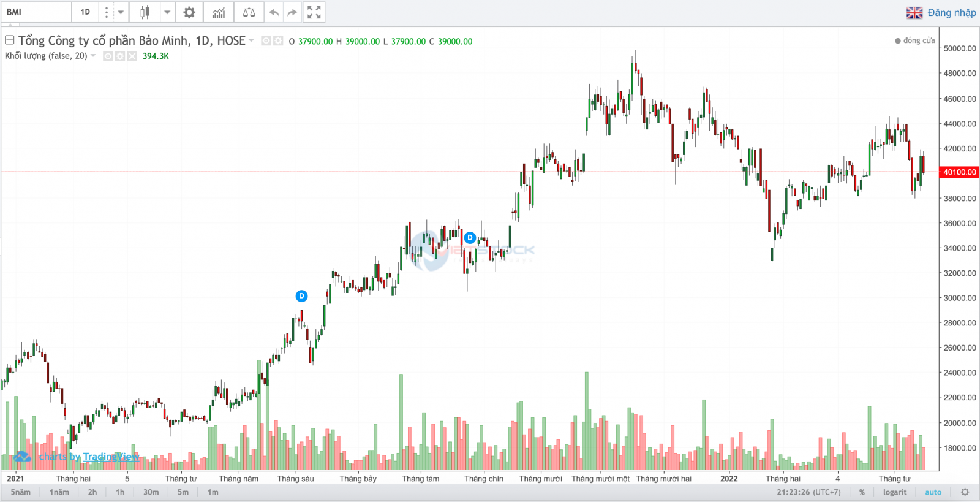Click the Low value 37900.00 in legend

click(x=409, y=41)
